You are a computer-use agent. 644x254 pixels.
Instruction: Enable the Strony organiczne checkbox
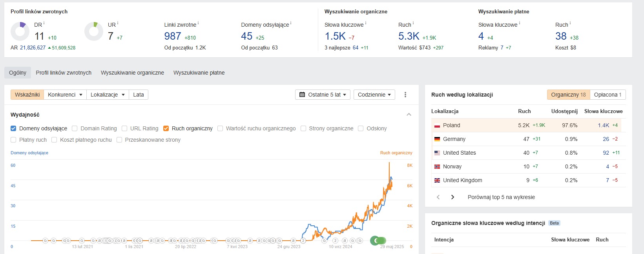pos(303,128)
